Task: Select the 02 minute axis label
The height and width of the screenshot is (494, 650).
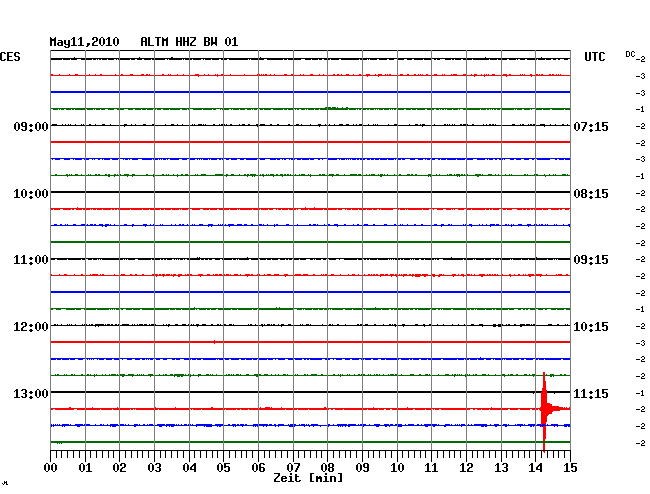Action: [119, 468]
